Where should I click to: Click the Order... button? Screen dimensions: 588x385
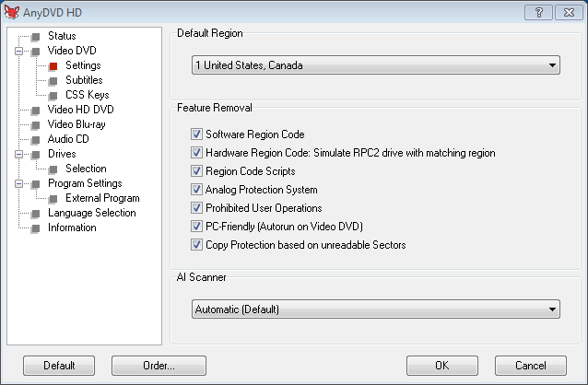pyautogui.click(x=159, y=366)
